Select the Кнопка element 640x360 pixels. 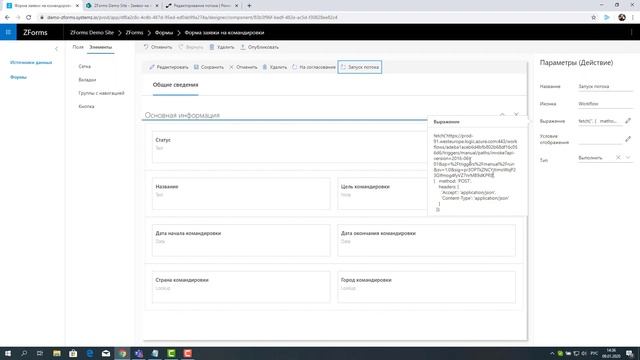[x=86, y=107]
